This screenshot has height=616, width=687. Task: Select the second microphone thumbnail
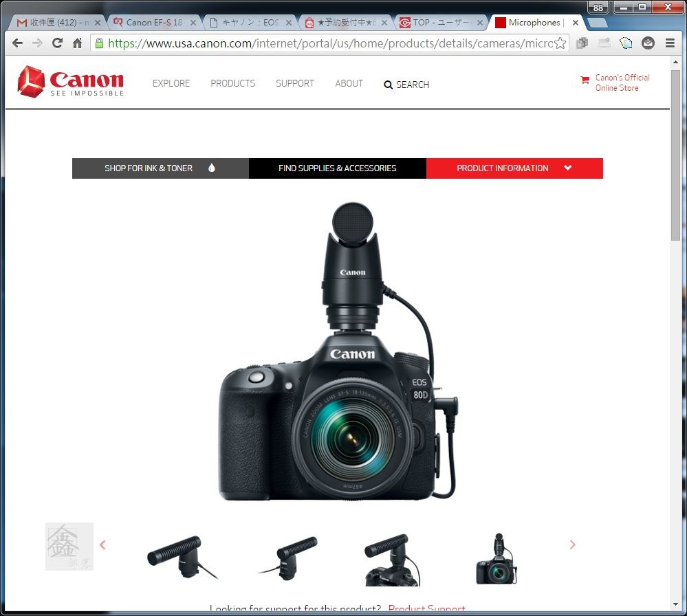tap(288, 558)
